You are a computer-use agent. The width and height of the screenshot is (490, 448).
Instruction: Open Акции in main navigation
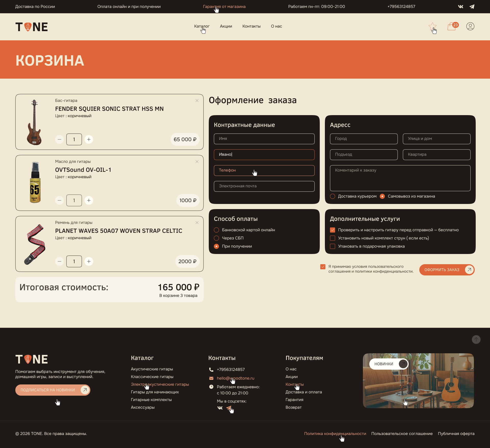(226, 26)
